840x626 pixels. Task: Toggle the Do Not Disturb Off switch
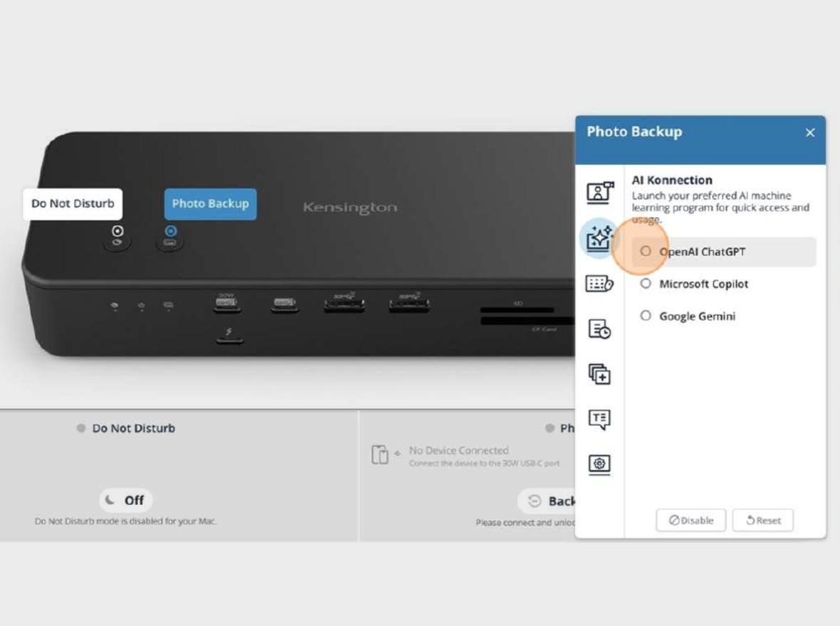point(125,500)
